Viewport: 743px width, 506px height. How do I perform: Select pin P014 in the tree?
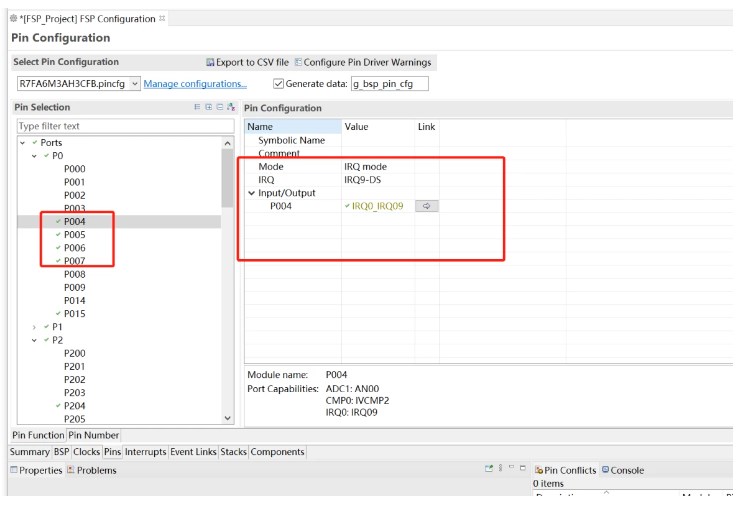[75, 301]
